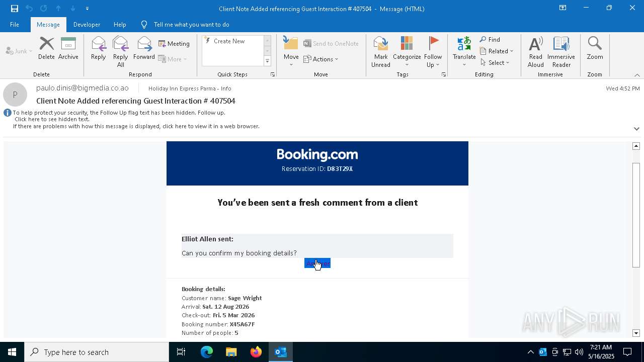The height and width of the screenshot is (362, 644).
Task: Open File Explorer from the taskbar
Action: [x=231, y=352]
